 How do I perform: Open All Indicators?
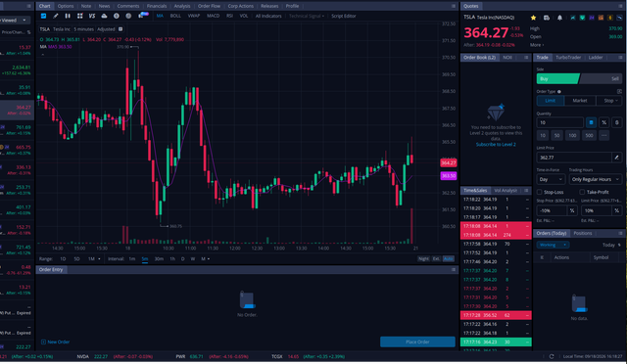coord(268,16)
